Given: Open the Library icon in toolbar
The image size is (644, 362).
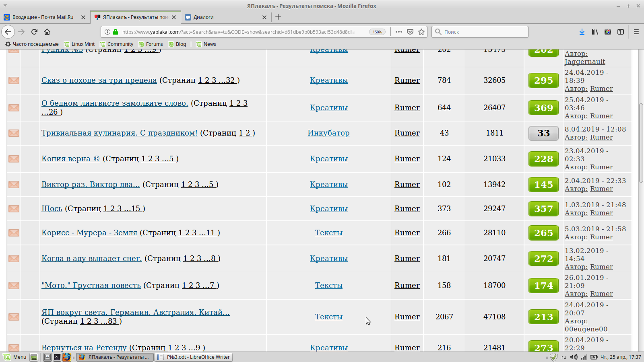Looking at the screenshot, I should (595, 32).
